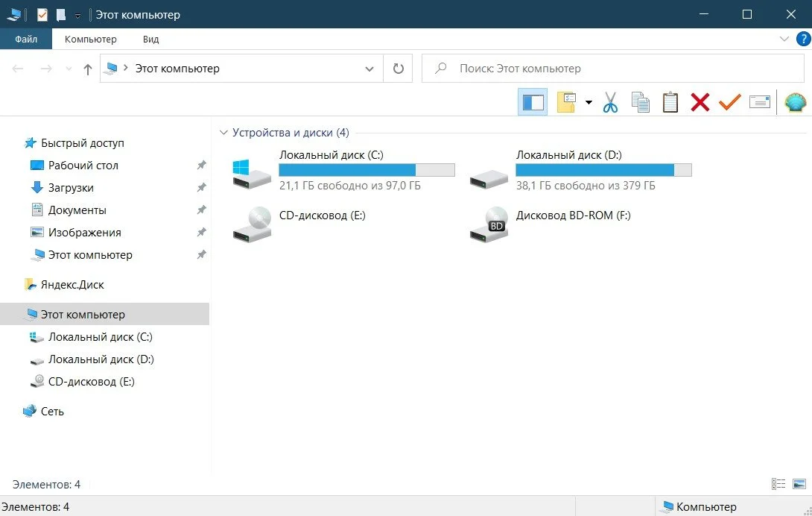This screenshot has height=516, width=812.
Task: Collapse the Устройства и диски group
Action: pyautogui.click(x=223, y=133)
